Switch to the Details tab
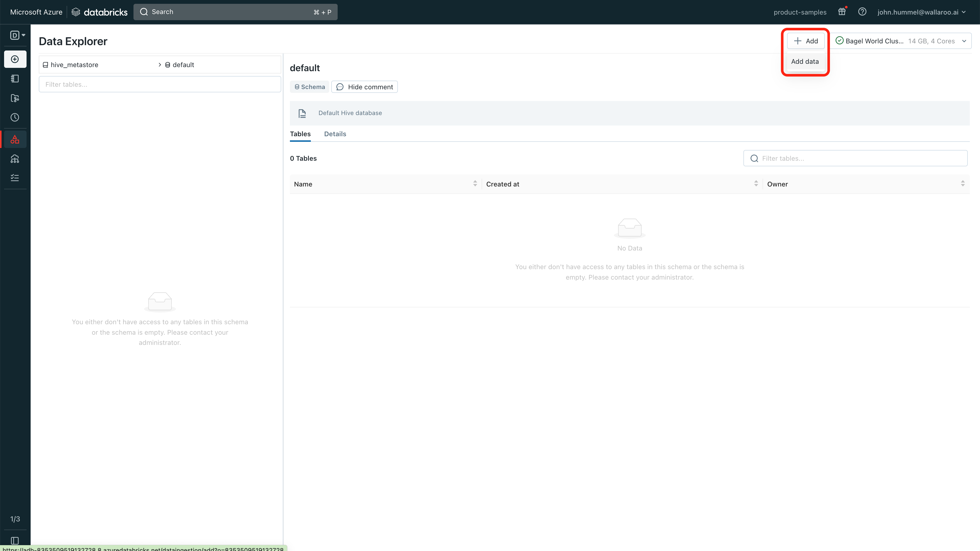Image resolution: width=980 pixels, height=551 pixels. pyautogui.click(x=335, y=134)
